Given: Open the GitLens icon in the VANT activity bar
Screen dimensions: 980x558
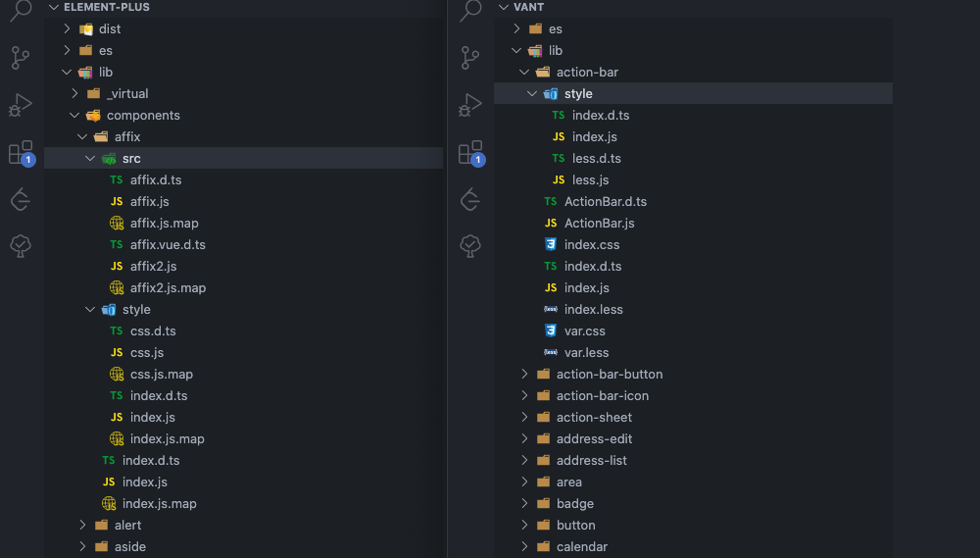Looking at the screenshot, I should pos(470,199).
